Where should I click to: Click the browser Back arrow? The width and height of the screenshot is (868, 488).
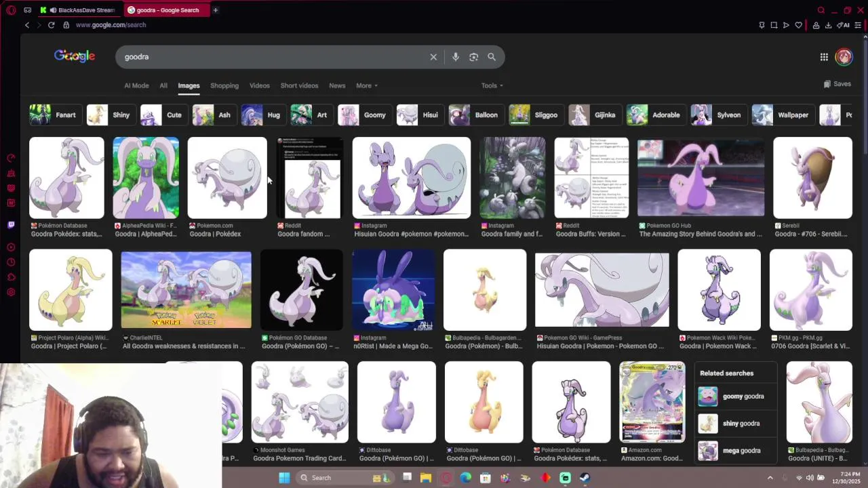27,25
